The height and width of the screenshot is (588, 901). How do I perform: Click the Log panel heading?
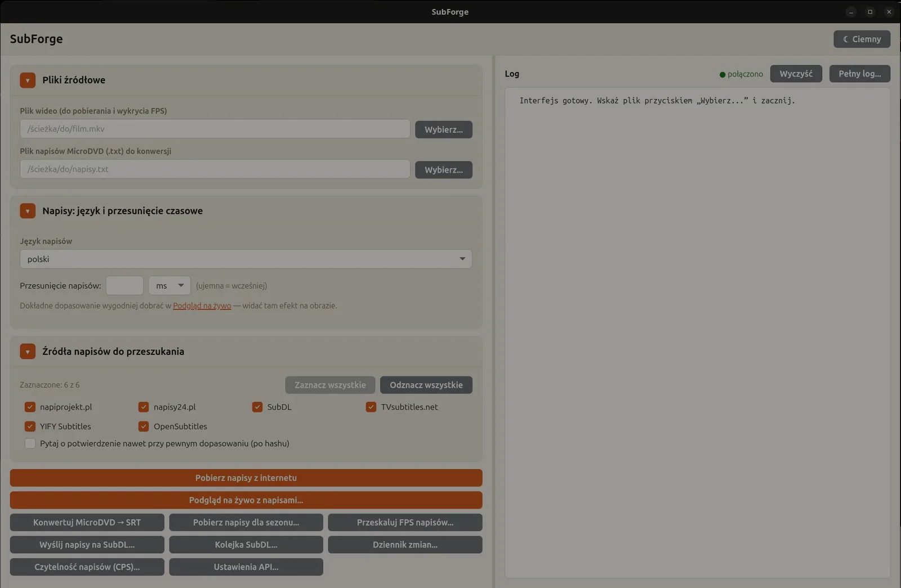click(512, 74)
